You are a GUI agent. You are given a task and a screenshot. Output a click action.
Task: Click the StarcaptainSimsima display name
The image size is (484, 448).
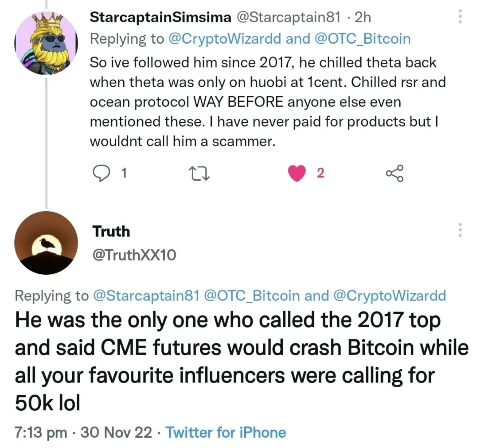(x=161, y=17)
